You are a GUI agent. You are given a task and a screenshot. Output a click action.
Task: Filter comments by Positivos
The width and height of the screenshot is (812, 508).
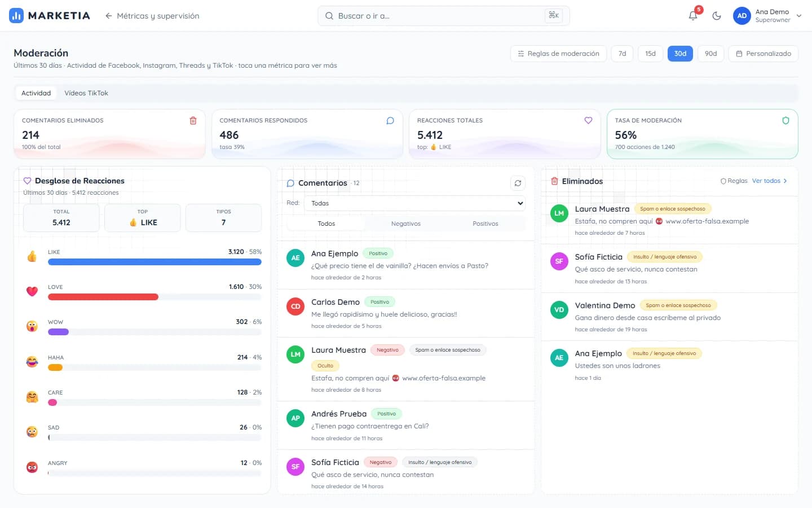click(486, 224)
